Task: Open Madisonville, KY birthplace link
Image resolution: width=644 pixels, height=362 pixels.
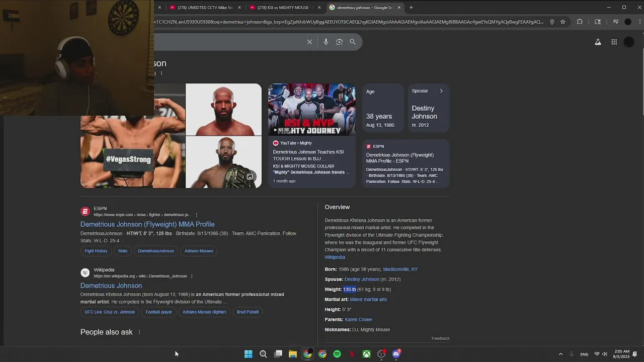Action: coord(400,269)
